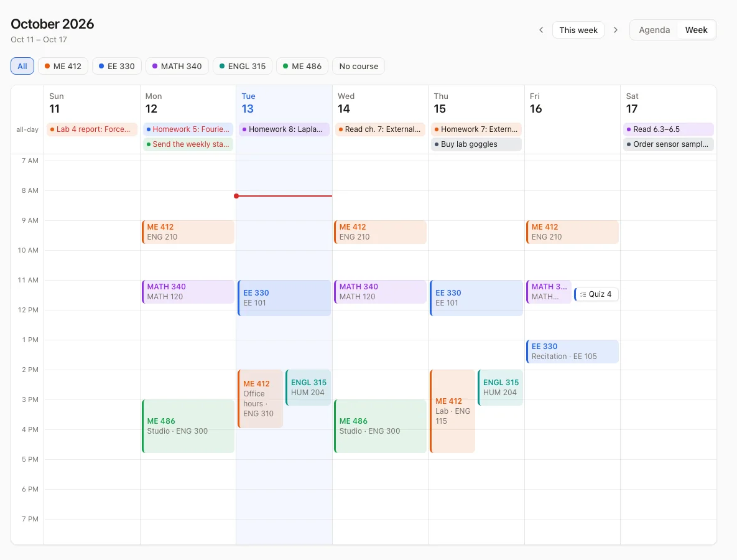Screen dimensions: 737x560
Task: Open Homework 5: Fourier all-day task
Action: click(x=188, y=129)
